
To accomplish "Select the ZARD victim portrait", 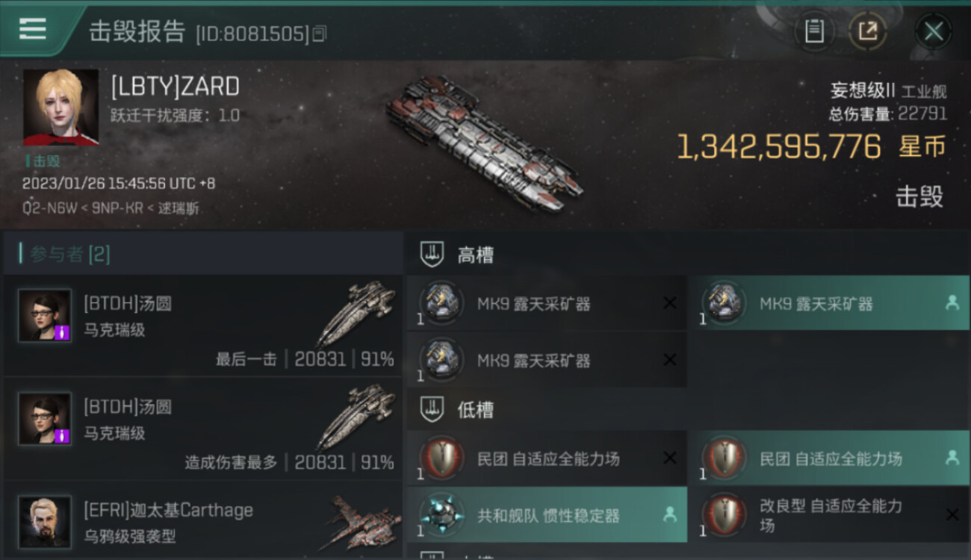I will pyautogui.click(x=61, y=108).
